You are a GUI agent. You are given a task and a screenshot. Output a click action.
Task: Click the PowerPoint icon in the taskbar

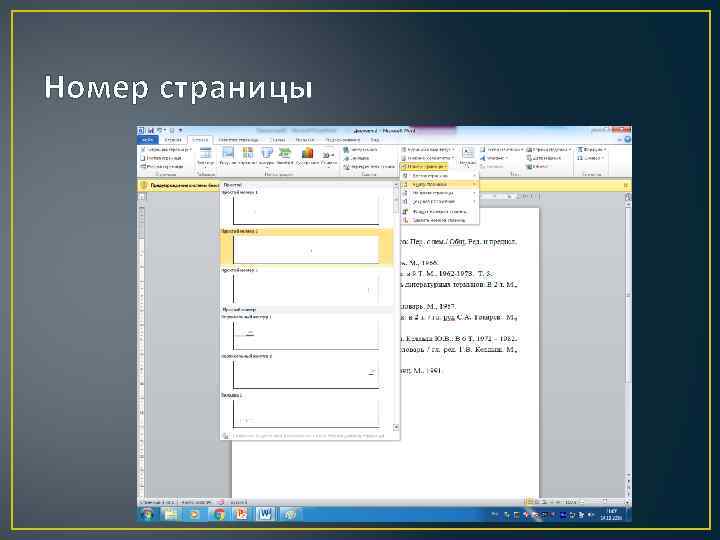point(241,514)
